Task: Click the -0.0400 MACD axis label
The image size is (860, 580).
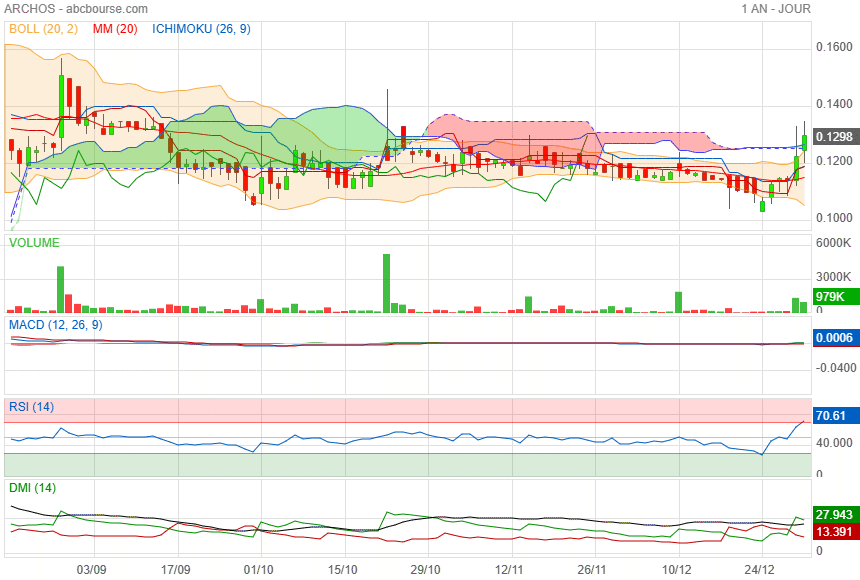Action: (x=836, y=368)
